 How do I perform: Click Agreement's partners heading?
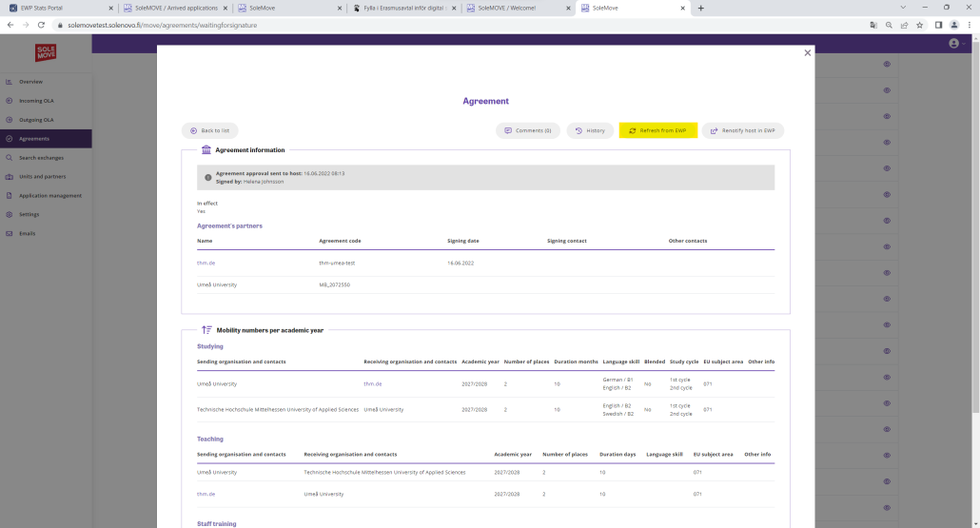229,226
